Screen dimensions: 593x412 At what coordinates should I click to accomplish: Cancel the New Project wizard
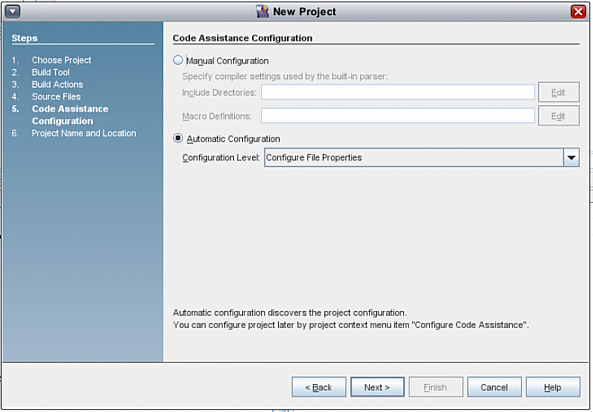(x=494, y=387)
